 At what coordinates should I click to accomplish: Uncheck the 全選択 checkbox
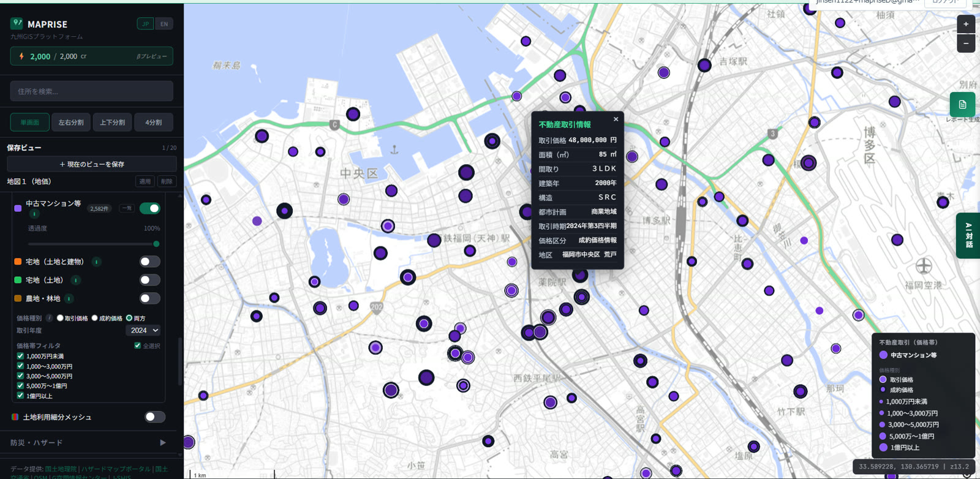137,345
